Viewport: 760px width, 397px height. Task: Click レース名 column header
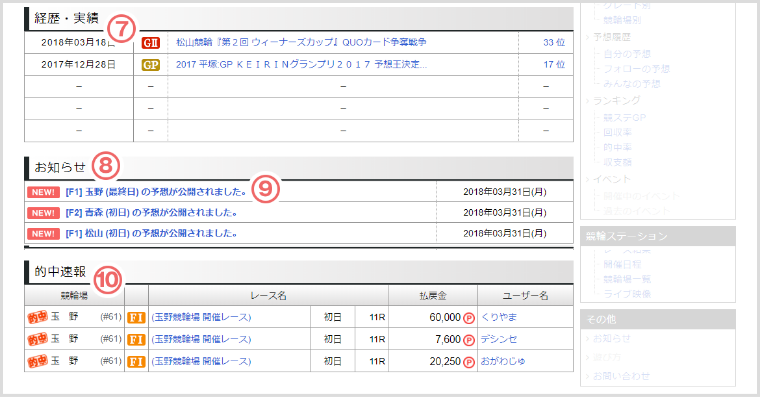[x=269, y=296]
